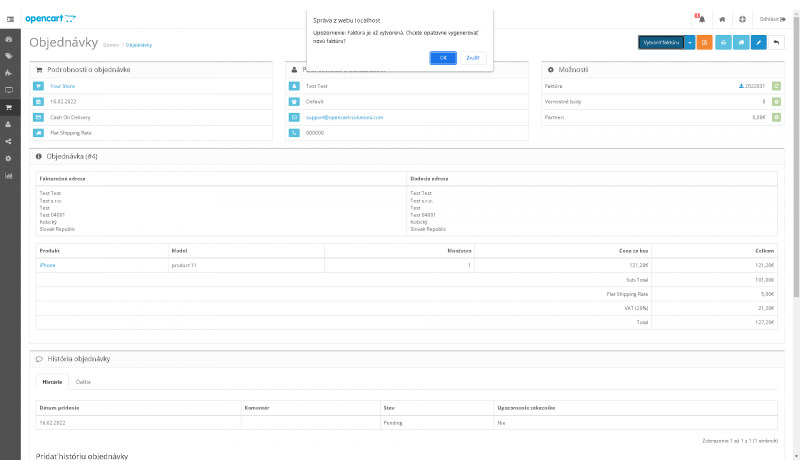The image size is (800, 470).
Task: Open the Your Store link
Action: [63, 86]
